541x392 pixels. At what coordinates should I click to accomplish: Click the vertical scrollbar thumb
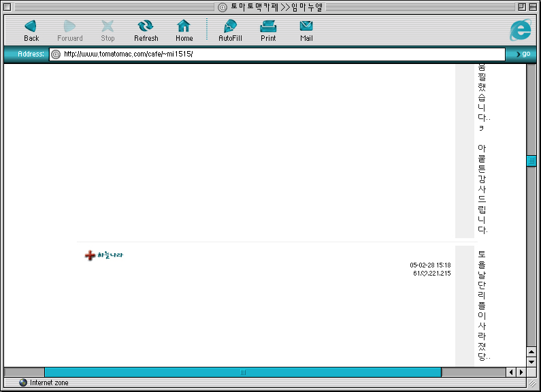click(531, 161)
